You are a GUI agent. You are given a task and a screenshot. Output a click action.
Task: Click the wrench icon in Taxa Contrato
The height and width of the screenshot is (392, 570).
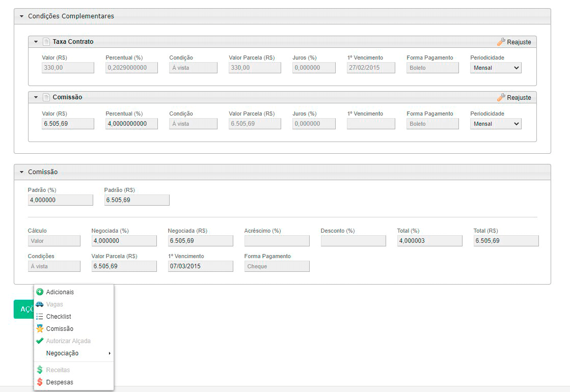(501, 42)
